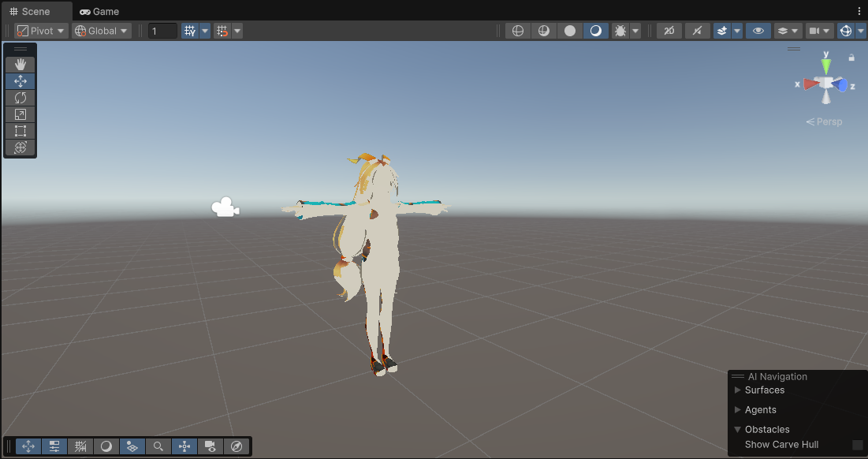The image size is (868, 459).
Task: Select unlit solid sphere draw mode
Action: [570, 31]
